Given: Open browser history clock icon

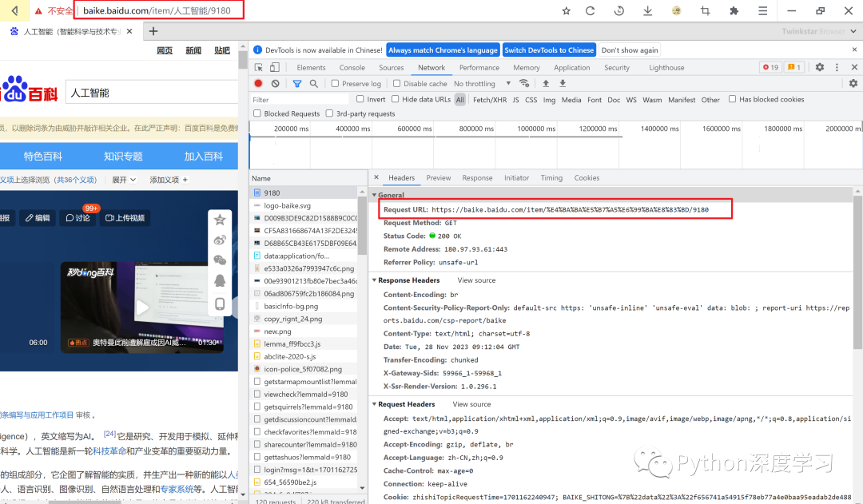Looking at the screenshot, I should pos(619,10).
